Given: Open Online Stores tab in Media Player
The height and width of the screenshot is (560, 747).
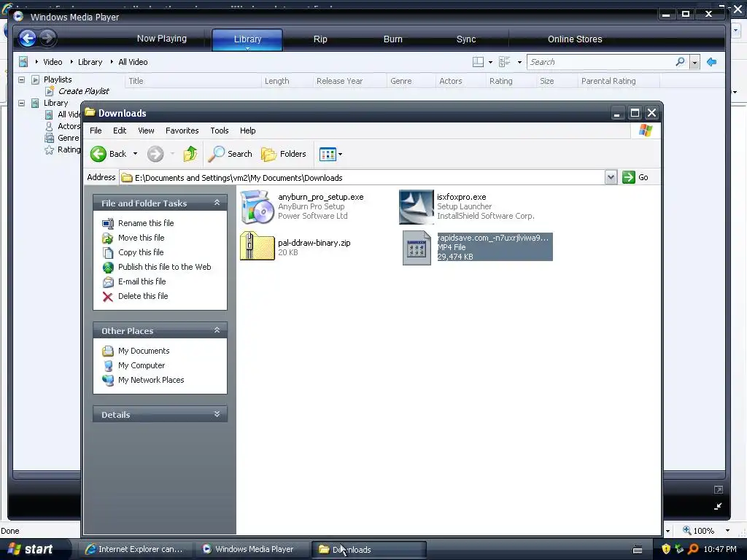Looking at the screenshot, I should [x=575, y=39].
